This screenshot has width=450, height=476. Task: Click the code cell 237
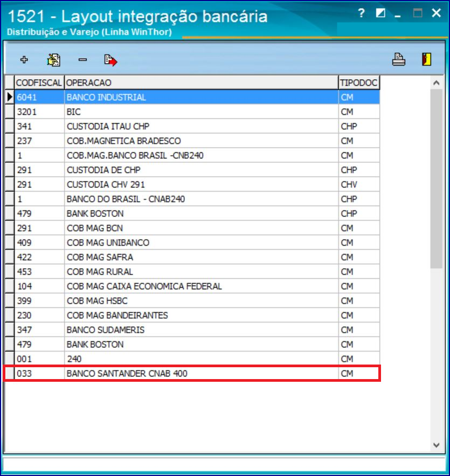39,141
